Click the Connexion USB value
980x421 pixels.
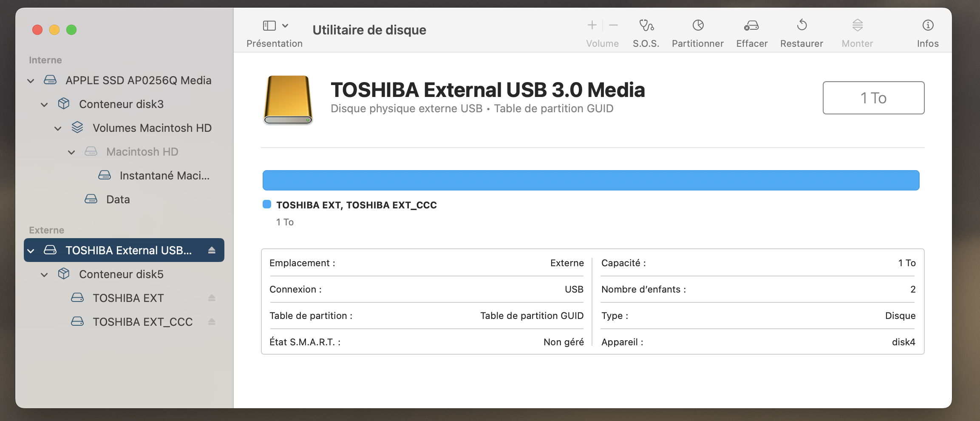[x=574, y=289]
